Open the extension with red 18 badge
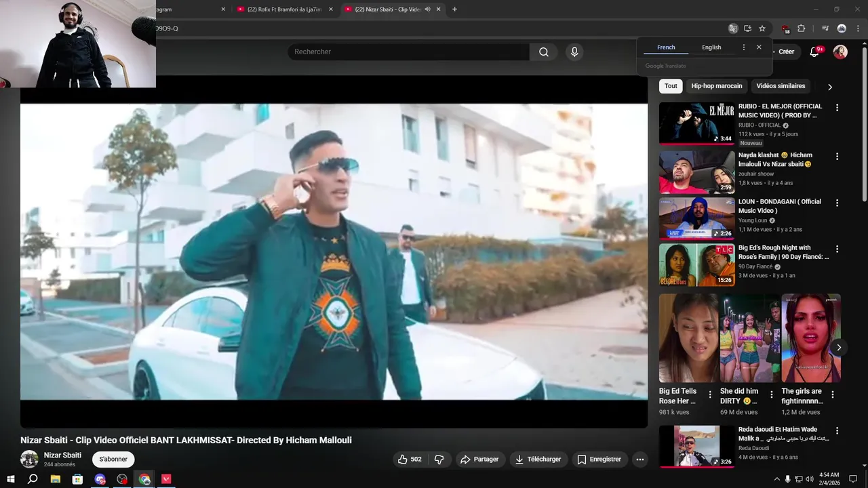Screen dimensions: 868x488 785,28
